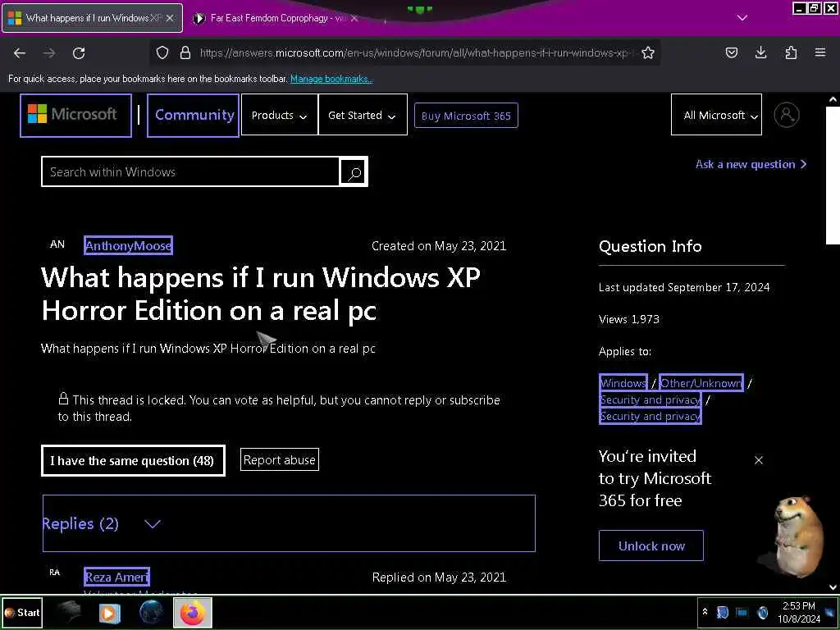The image size is (840, 630).
Task: Click the first system tray icon
Action: click(x=722, y=612)
